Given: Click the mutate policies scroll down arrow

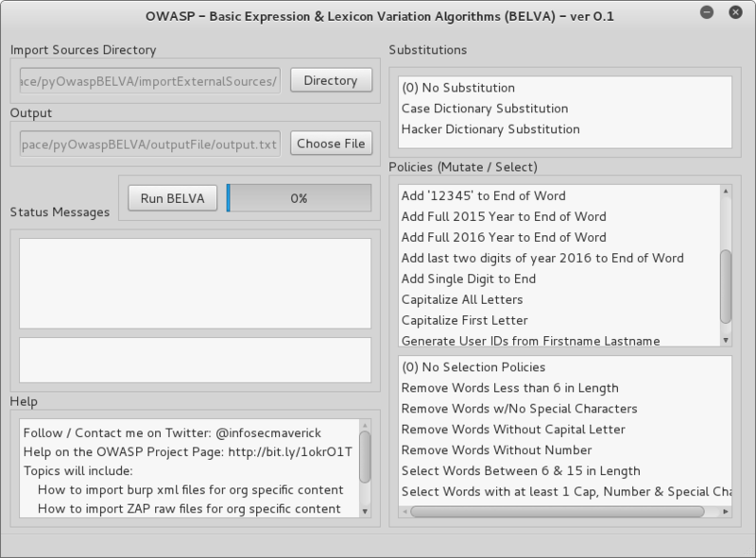Looking at the screenshot, I should tap(725, 340).
